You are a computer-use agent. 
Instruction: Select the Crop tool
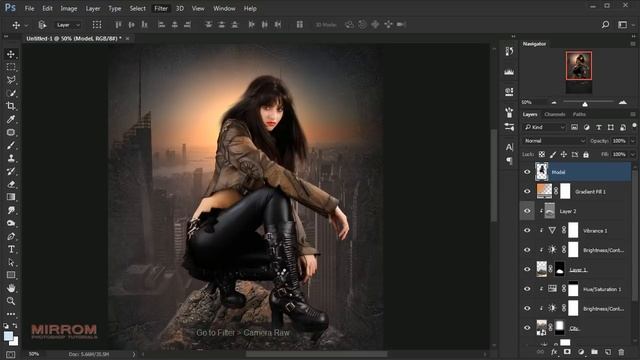pyautogui.click(x=11, y=106)
